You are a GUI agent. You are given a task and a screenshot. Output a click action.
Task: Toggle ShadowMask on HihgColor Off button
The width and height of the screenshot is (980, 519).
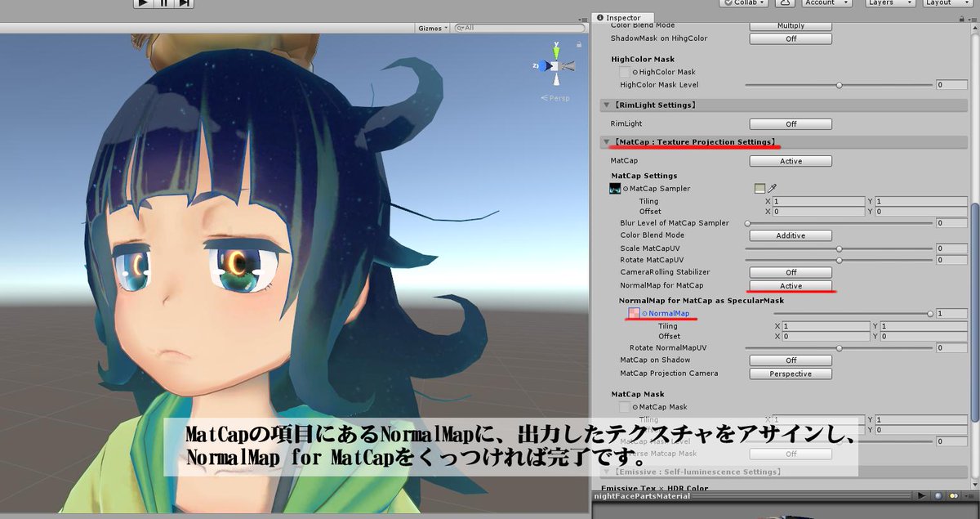point(791,38)
